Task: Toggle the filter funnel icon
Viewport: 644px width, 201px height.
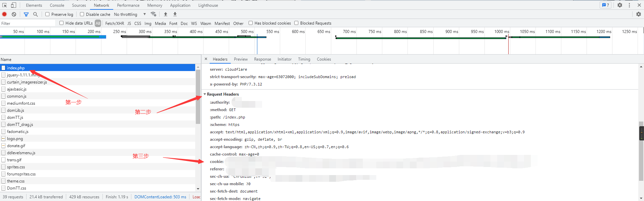Action: pos(26,14)
